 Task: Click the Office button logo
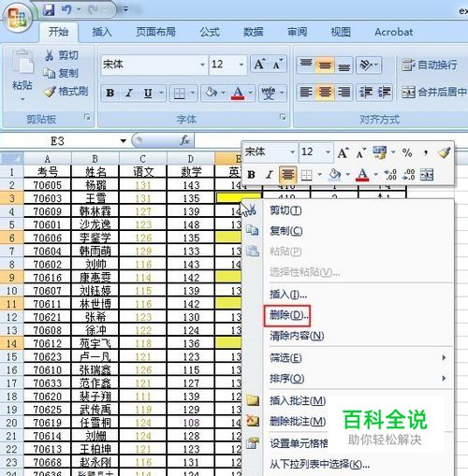[x=17, y=18]
